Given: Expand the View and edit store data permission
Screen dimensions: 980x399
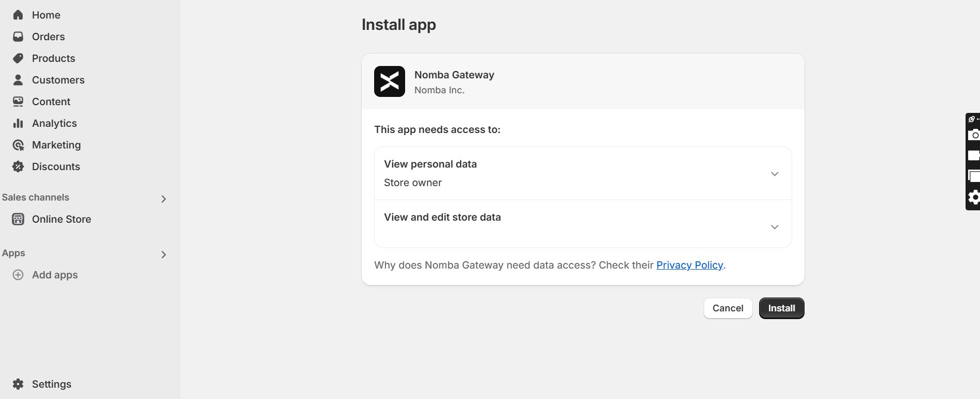Looking at the screenshot, I should (x=775, y=227).
